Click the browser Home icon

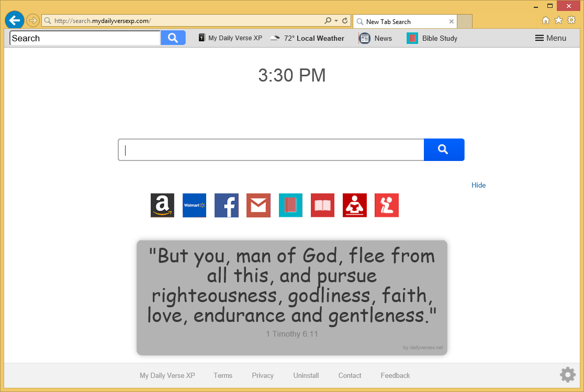tap(546, 20)
